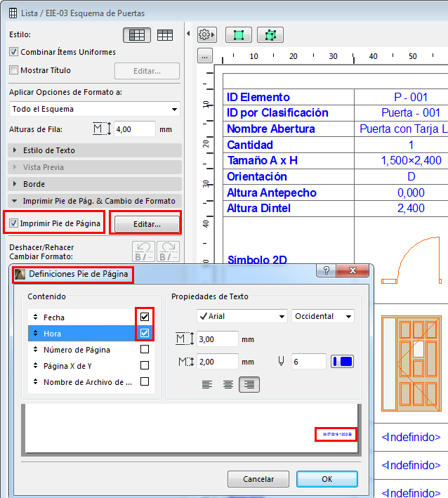Click the pen icon beside value 6
448x498 pixels.
[281, 362]
